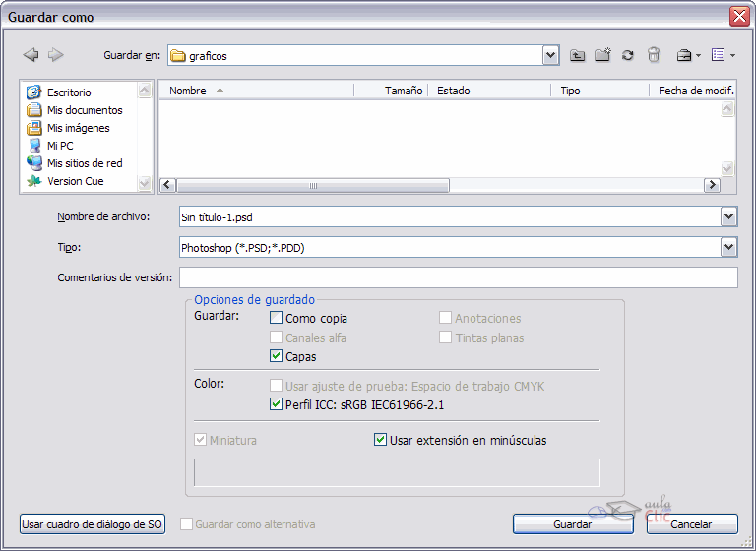756x551 pixels.
Task: Toggle Usar extensión en minúsculas
Action: pyautogui.click(x=381, y=440)
